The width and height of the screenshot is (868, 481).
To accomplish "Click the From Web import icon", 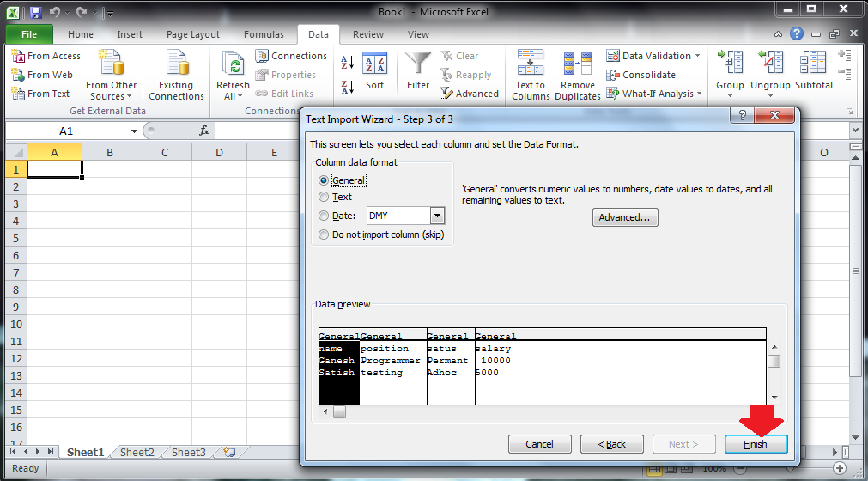I will pos(18,75).
